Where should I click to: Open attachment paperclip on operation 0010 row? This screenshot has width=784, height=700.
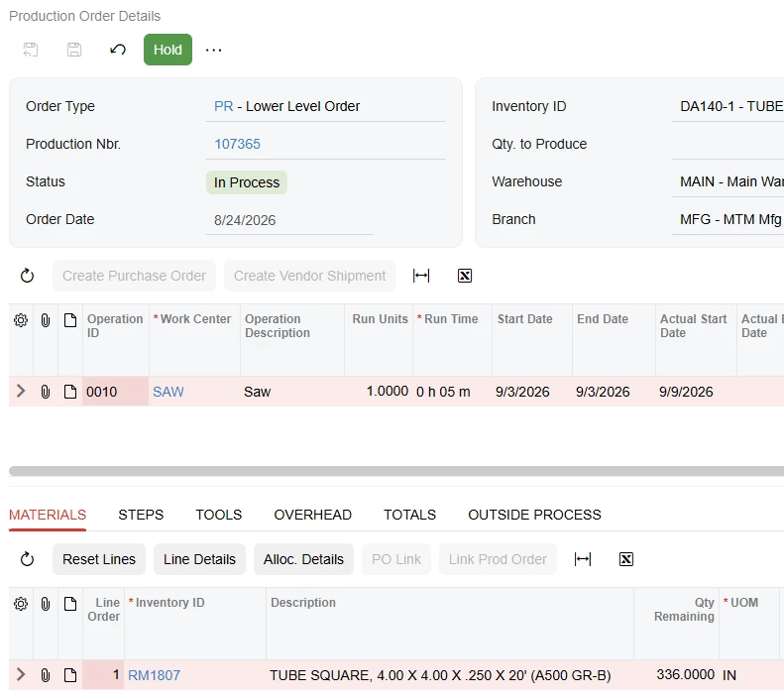pyautogui.click(x=46, y=392)
